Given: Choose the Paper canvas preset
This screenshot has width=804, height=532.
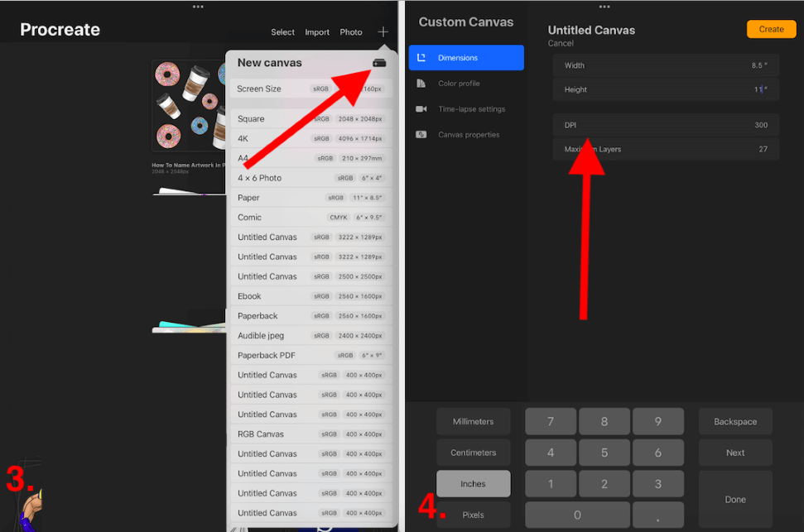Looking at the screenshot, I should [x=311, y=197].
